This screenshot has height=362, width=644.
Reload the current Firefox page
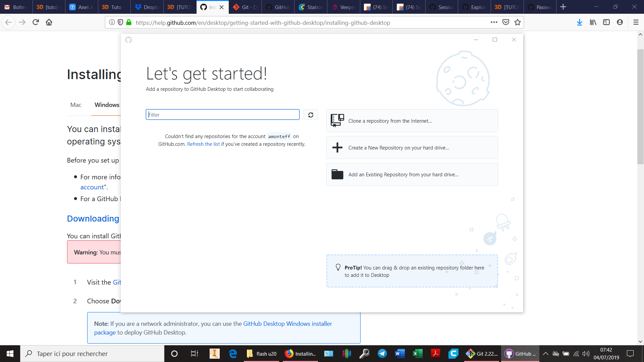(36, 22)
